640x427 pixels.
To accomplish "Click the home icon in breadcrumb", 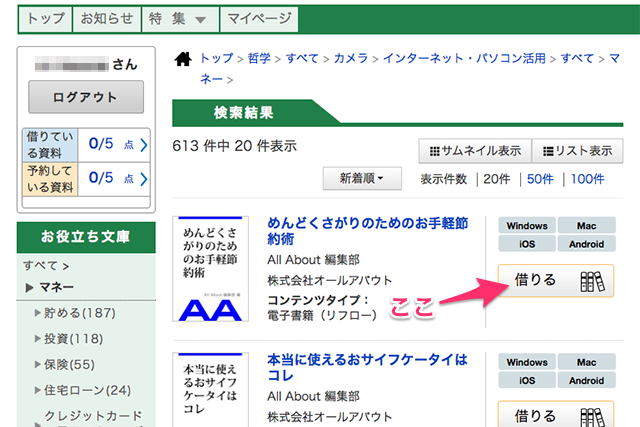I will pos(183,60).
